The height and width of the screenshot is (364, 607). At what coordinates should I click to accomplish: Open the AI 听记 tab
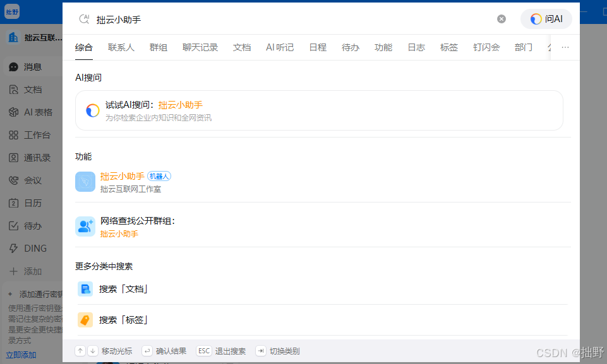[280, 47]
